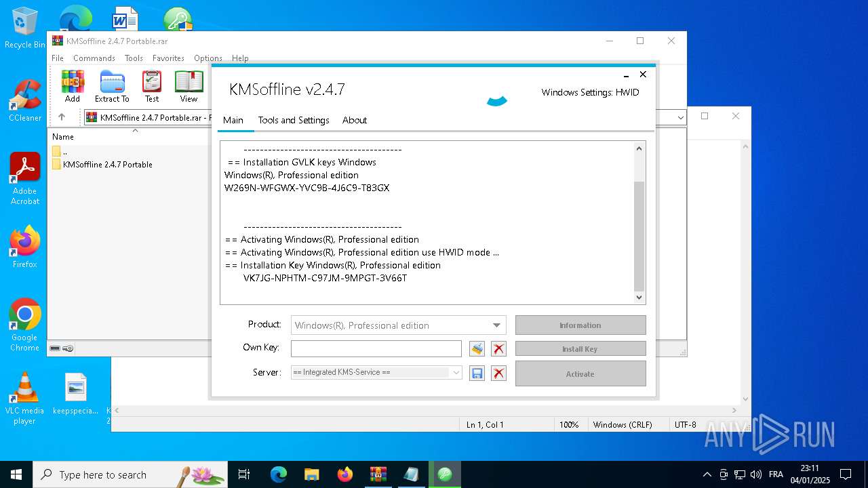Expand the Server combo box
868x488 pixels.
point(456,372)
